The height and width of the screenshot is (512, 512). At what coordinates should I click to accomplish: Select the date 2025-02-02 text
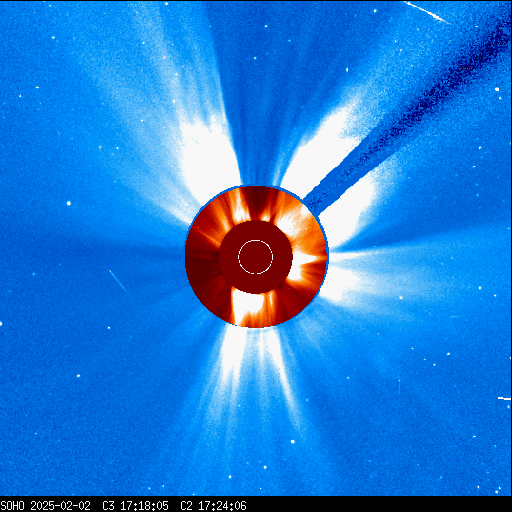pyautogui.click(x=60, y=506)
